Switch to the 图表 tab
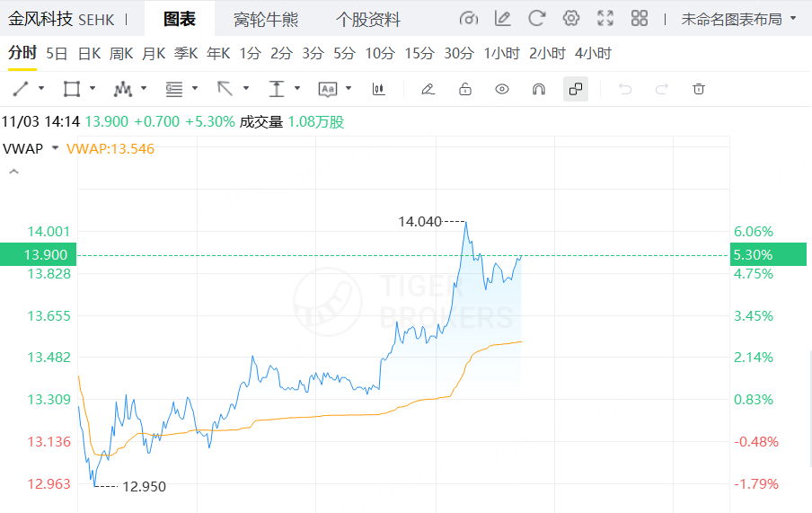This screenshot has width=812, height=513. (179, 19)
